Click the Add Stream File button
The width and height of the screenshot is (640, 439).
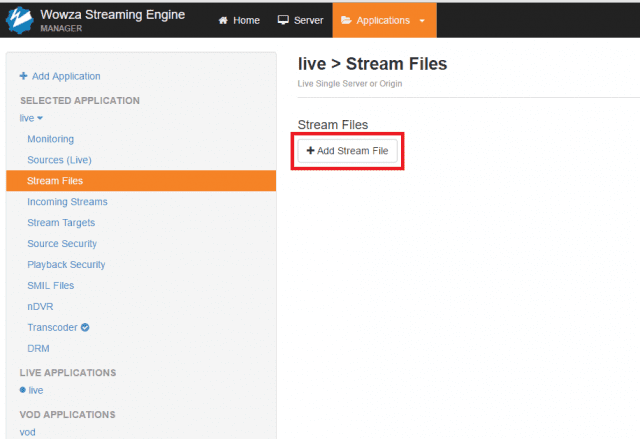point(347,151)
